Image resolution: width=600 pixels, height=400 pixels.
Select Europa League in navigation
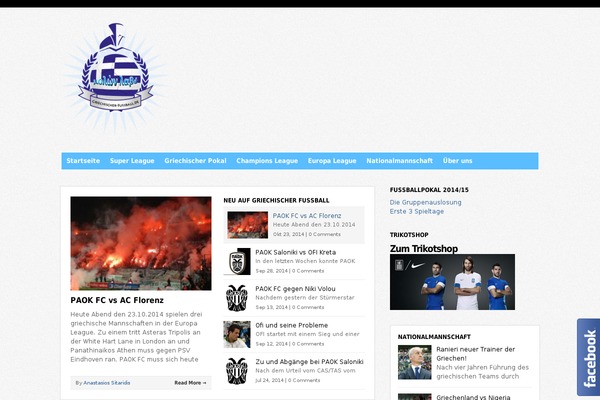pos(332,161)
